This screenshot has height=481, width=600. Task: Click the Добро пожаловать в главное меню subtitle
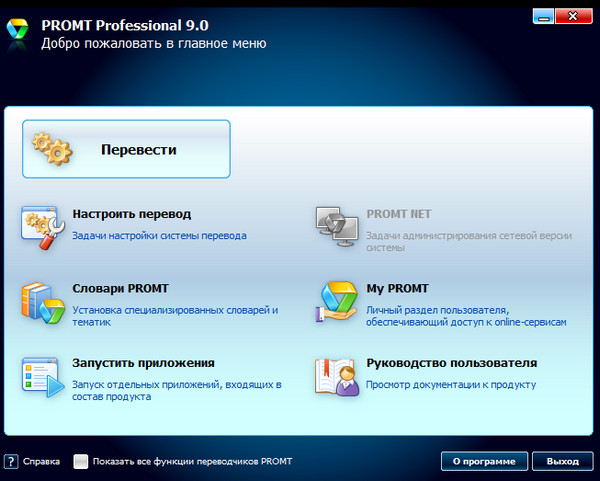tap(154, 43)
